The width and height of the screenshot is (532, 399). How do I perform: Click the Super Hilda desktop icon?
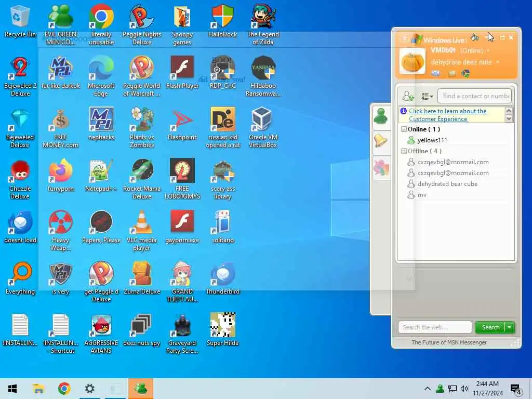222,329
